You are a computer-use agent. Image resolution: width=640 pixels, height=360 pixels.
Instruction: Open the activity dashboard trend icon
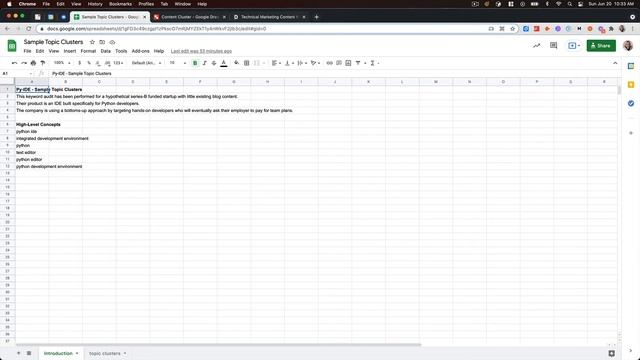[536, 46]
